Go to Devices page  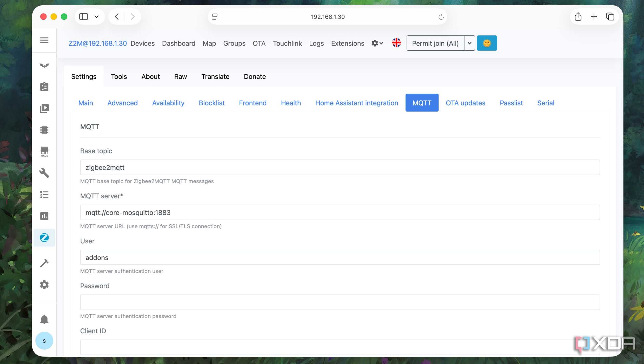143,43
